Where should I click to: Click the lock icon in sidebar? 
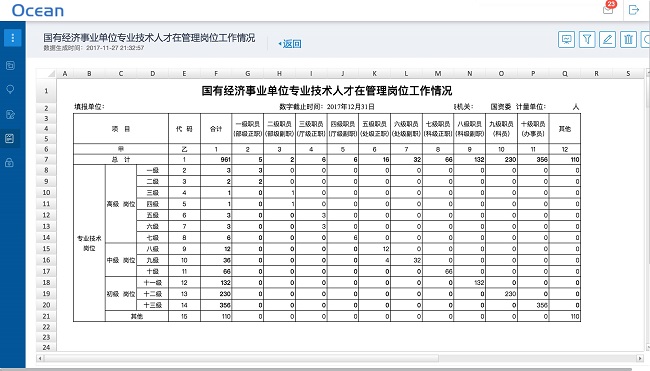pos(10,162)
